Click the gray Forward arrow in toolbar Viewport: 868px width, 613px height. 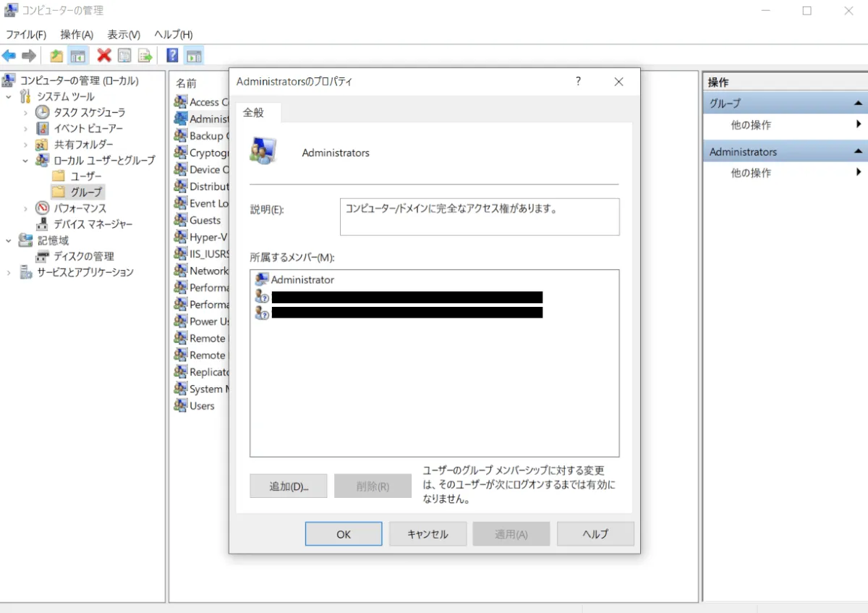(x=29, y=56)
